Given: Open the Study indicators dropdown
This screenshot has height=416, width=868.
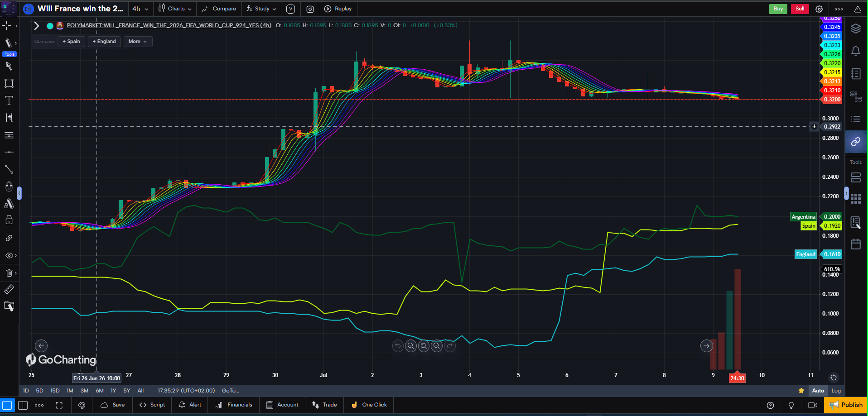Looking at the screenshot, I should click(x=261, y=9).
